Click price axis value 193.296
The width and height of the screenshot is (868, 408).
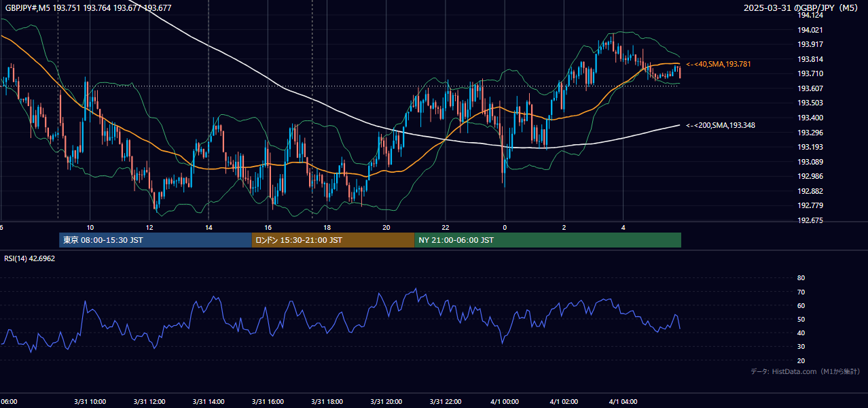click(811, 133)
